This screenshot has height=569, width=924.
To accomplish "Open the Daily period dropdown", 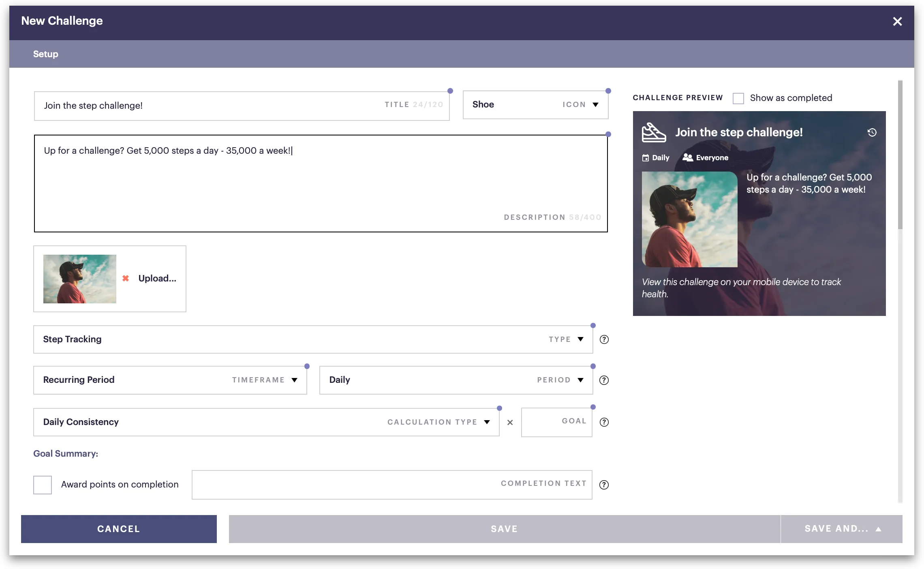I will 456,380.
